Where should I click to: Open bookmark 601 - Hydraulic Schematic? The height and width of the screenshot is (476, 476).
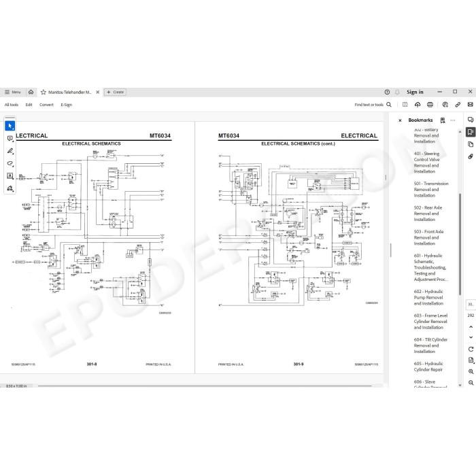pyautogui.click(x=430, y=267)
